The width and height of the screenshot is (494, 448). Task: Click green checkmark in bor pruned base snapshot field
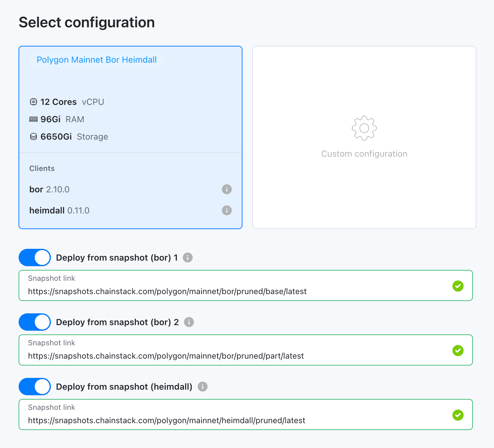tap(458, 286)
